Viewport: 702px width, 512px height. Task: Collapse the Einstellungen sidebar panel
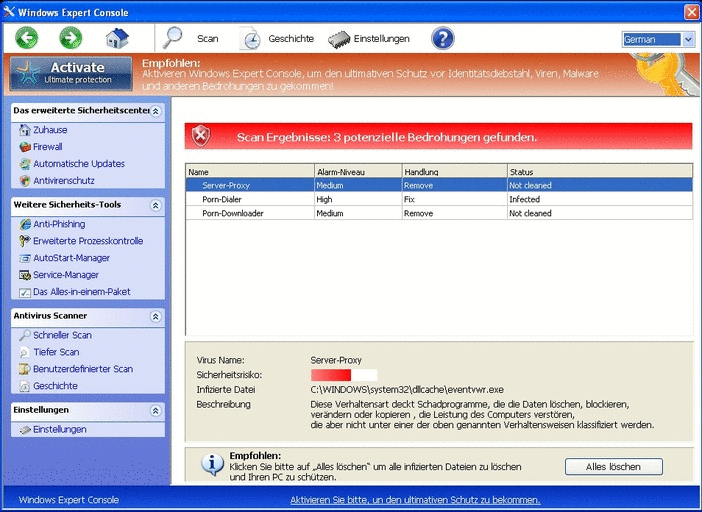tap(155, 411)
